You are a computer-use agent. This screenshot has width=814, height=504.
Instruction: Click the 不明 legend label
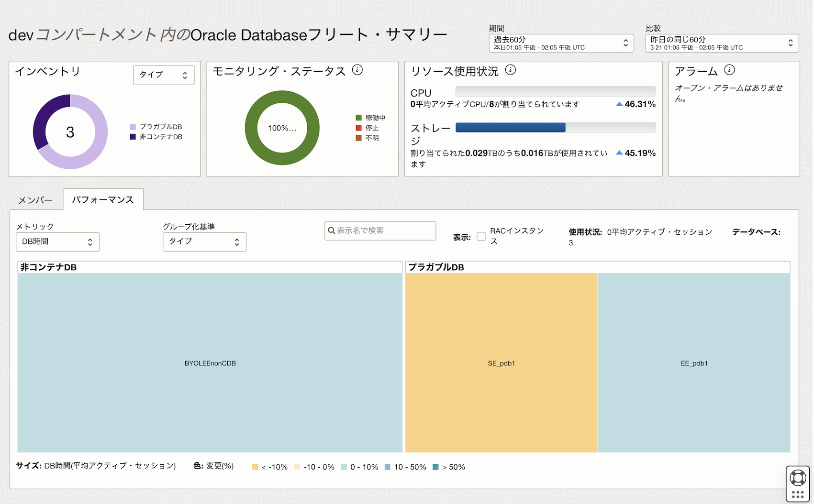pos(372,138)
